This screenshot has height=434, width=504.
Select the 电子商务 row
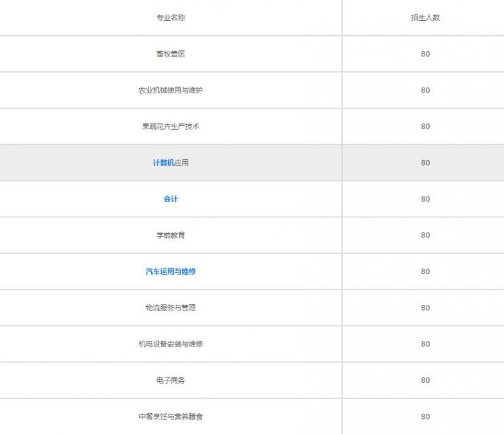click(x=171, y=380)
